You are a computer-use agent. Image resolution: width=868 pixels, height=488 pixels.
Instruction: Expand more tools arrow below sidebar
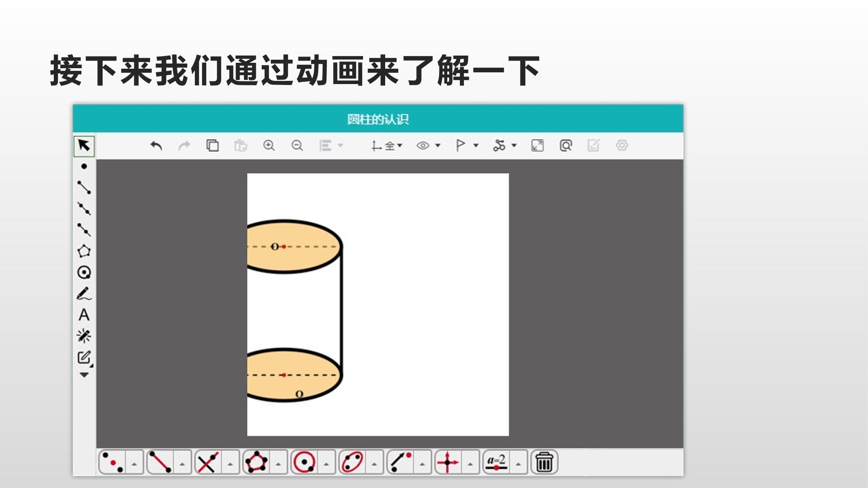point(84,375)
